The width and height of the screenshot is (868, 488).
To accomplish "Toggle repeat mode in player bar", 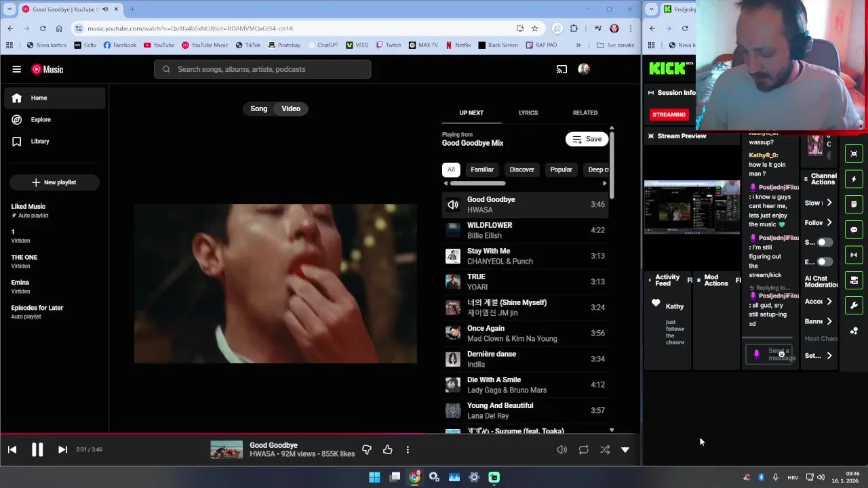I will [583, 449].
